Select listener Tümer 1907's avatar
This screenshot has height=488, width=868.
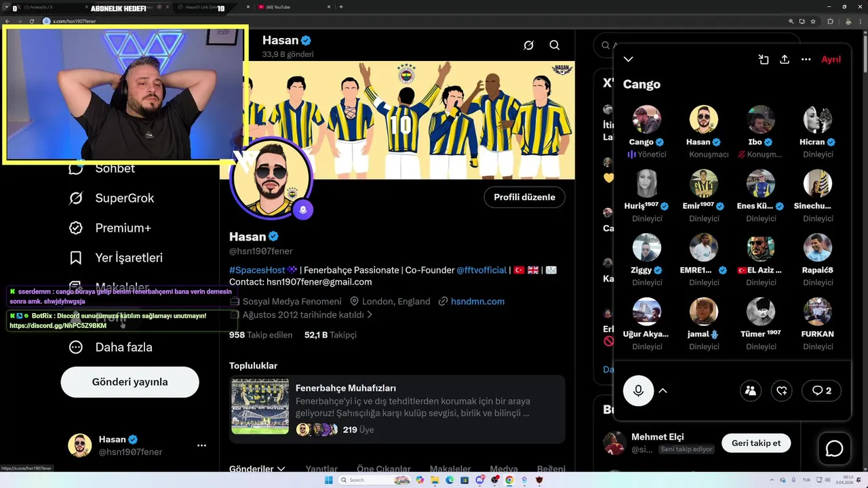coord(761,311)
